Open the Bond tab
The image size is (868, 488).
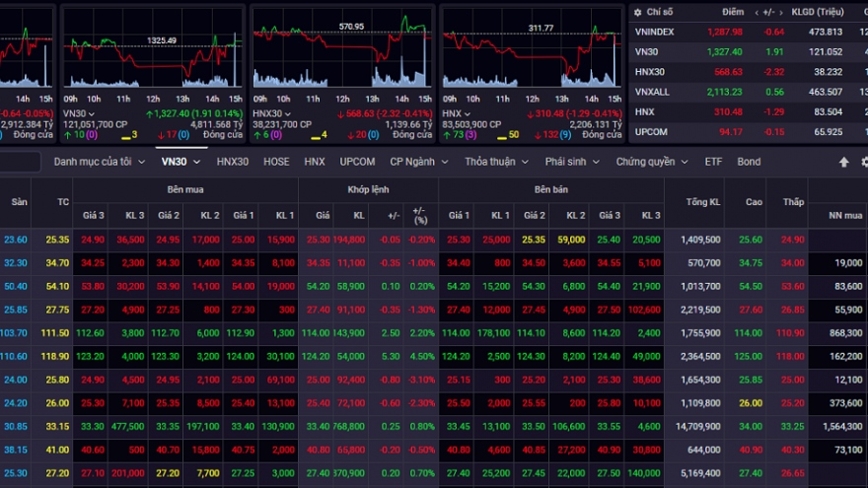click(x=749, y=162)
